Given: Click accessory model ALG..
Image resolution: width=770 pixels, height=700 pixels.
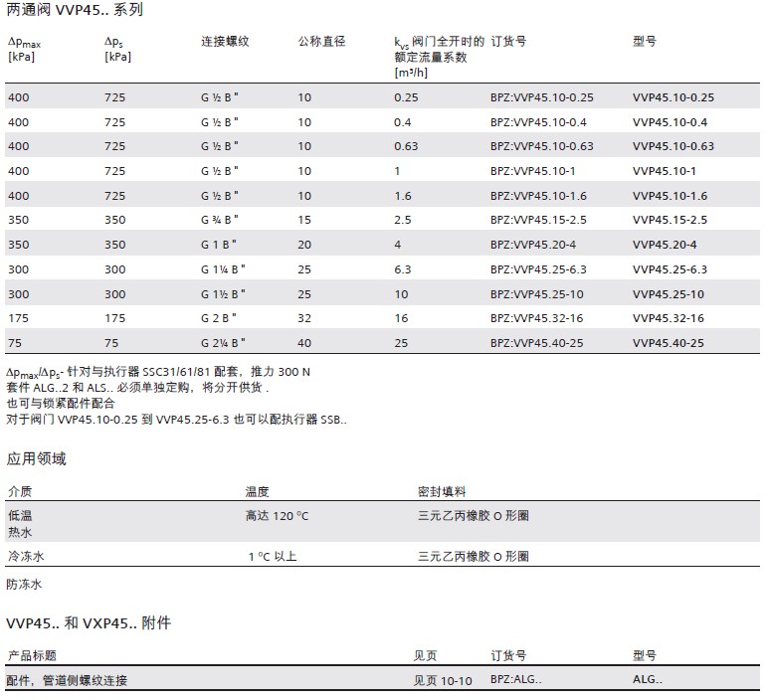Looking at the screenshot, I should pos(648,680).
